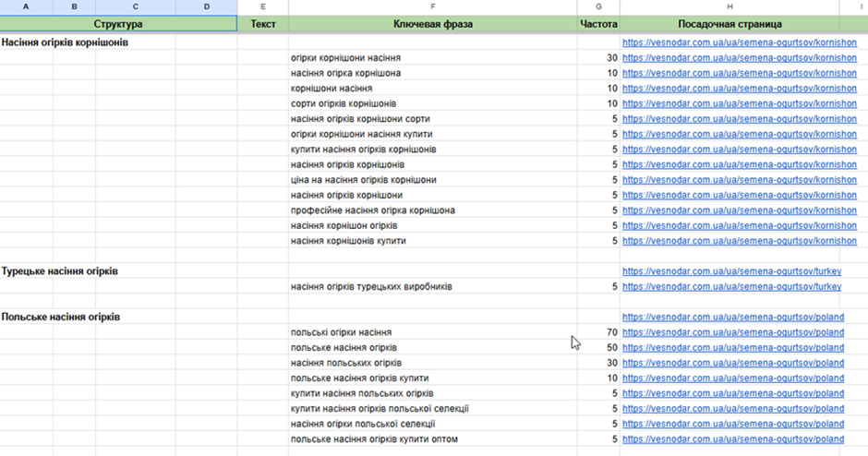The height and width of the screenshot is (456, 868).
Task: Click frequency value 50
Action: pyautogui.click(x=610, y=348)
